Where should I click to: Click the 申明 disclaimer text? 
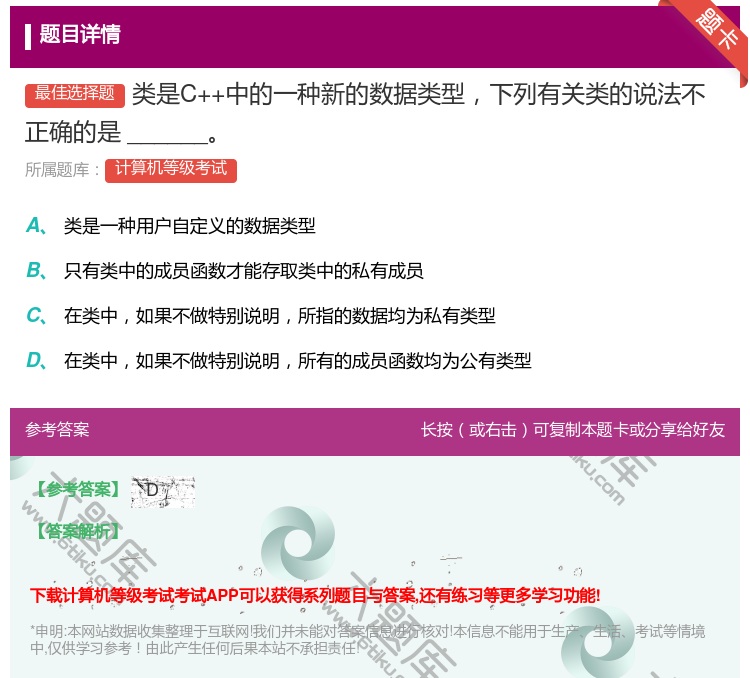click(367, 640)
